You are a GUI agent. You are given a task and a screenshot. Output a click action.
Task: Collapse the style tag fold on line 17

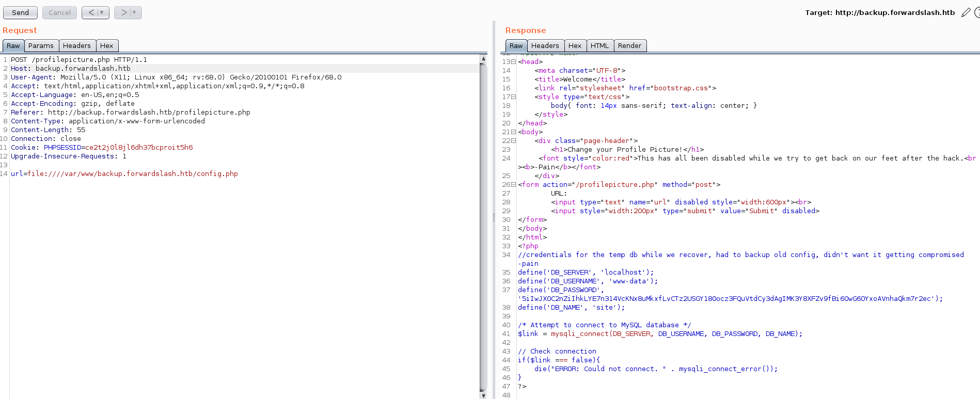[x=513, y=97]
